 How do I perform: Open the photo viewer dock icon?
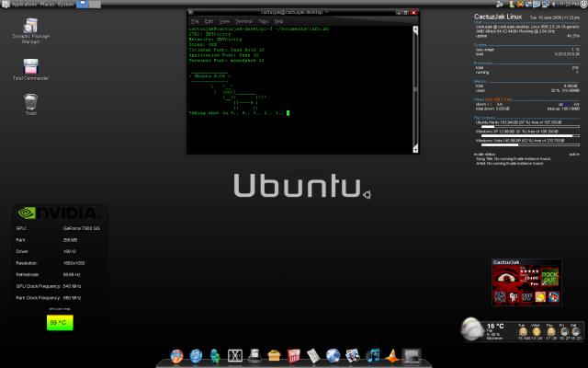coord(353,356)
